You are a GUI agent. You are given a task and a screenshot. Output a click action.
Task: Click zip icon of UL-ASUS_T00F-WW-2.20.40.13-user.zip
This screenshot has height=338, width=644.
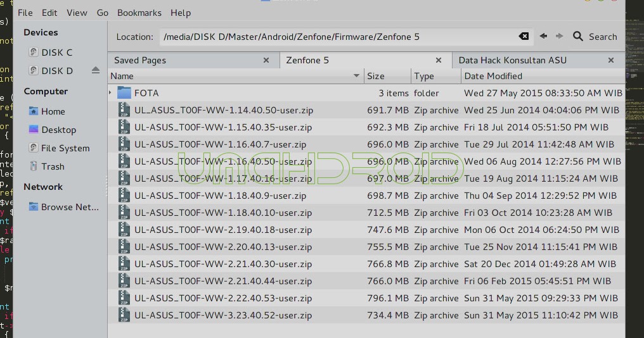point(124,247)
